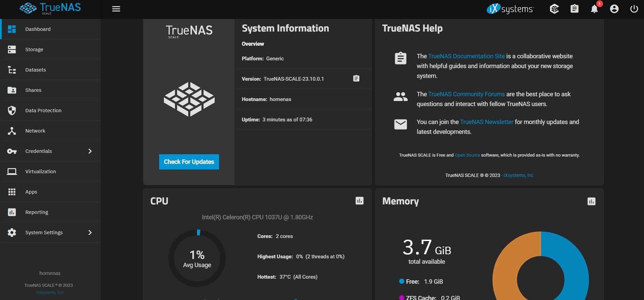Expand the System Settings submenu chevron
This screenshot has width=644, height=300.
[x=90, y=233]
